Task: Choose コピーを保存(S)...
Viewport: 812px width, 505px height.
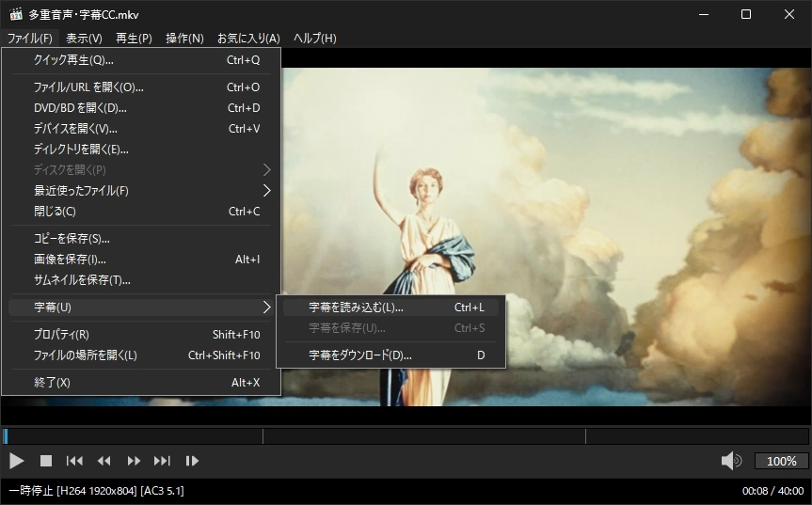Action: point(141,239)
